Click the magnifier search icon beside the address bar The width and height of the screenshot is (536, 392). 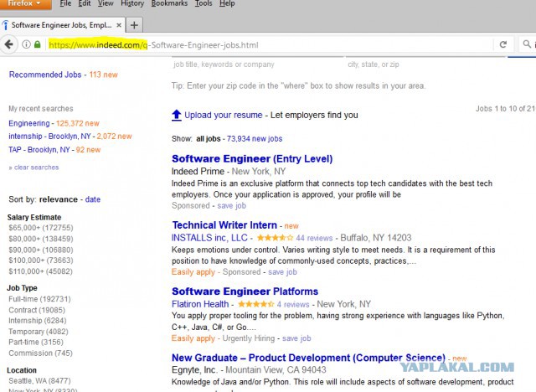pyautogui.click(x=527, y=44)
